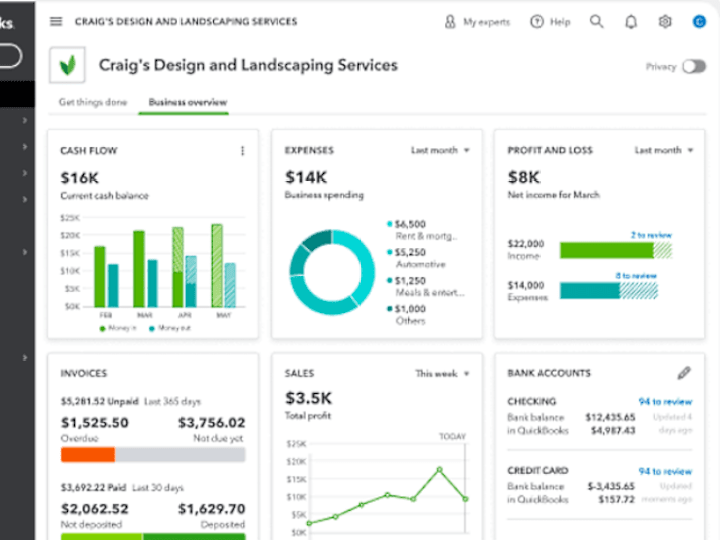
Task: Click the $5,250 Automotive legend entry
Action: point(416,258)
